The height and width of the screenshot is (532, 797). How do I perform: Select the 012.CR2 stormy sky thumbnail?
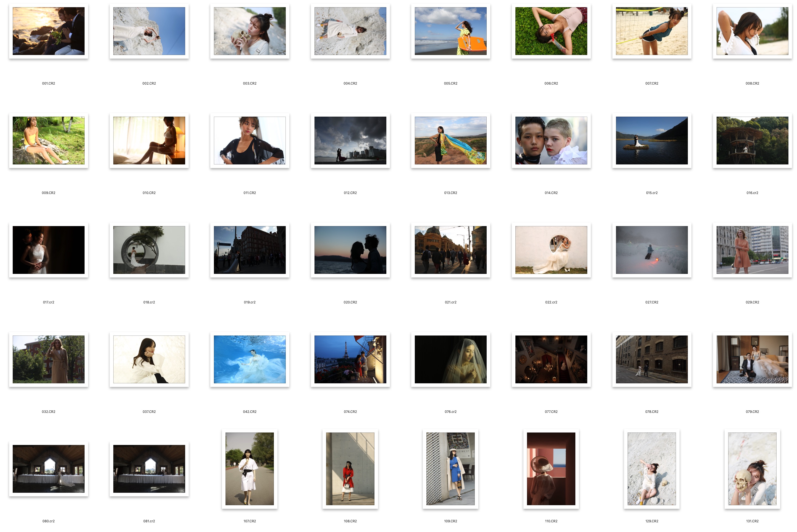350,140
